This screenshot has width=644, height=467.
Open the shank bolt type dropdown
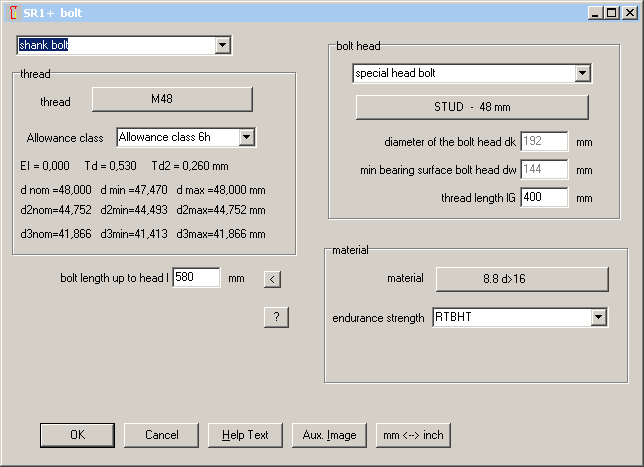222,45
